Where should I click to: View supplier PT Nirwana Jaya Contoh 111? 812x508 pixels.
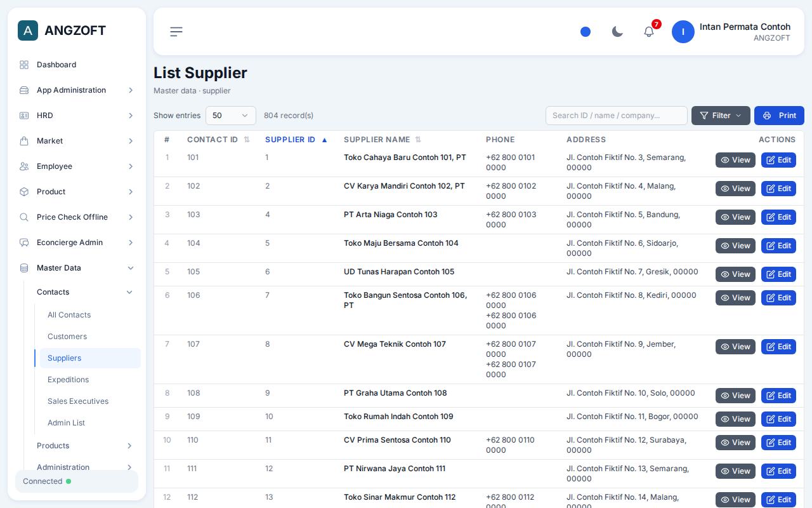click(735, 471)
